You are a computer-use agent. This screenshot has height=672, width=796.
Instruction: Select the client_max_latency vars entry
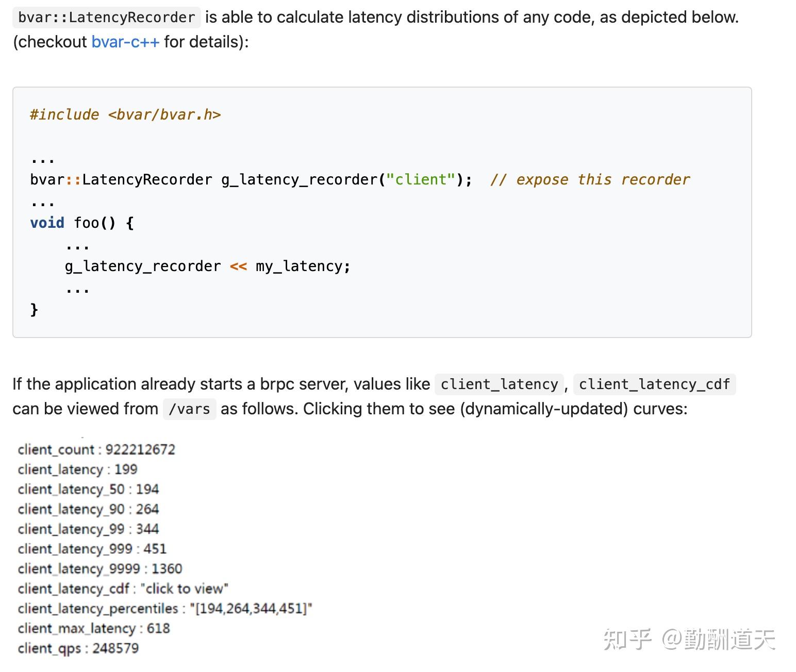[x=93, y=628]
